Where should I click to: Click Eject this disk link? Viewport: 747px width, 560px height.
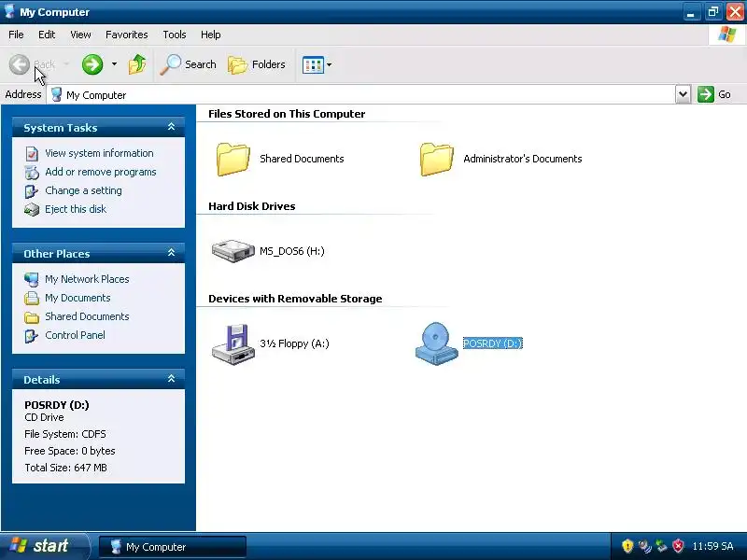76,209
